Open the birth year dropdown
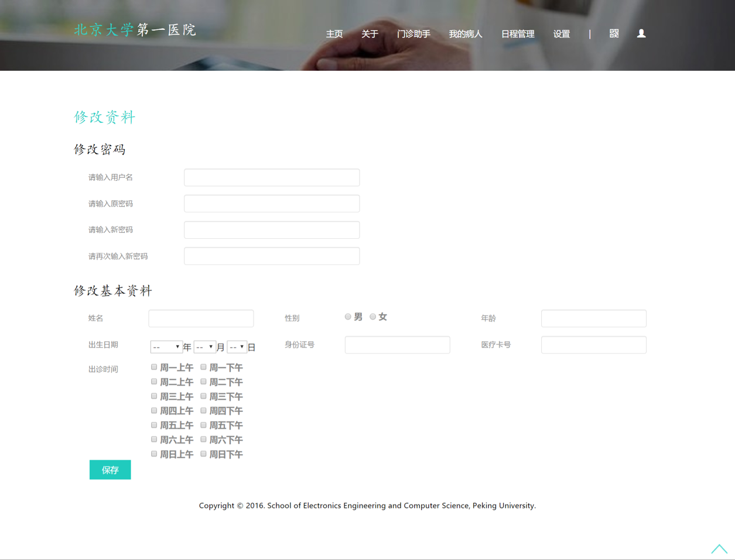The width and height of the screenshot is (735, 560). coord(166,347)
